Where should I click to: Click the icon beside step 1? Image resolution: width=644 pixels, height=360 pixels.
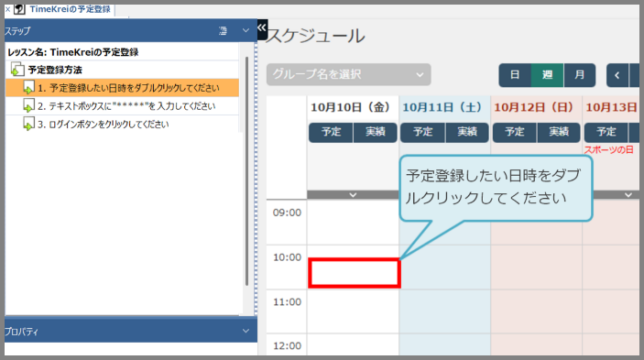(x=28, y=87)
